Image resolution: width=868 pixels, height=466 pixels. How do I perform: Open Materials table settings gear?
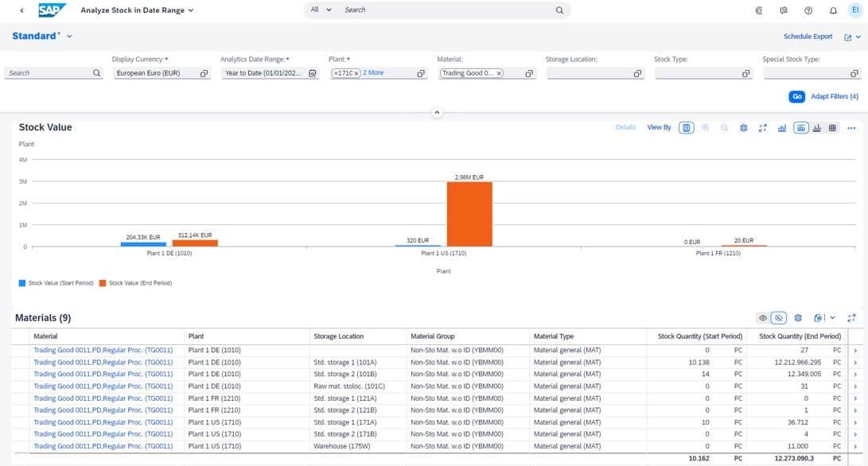(x=798, y=317)
